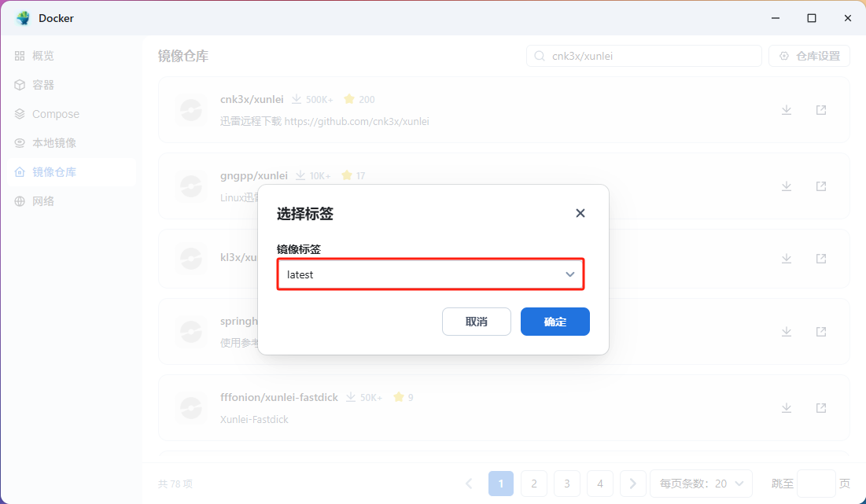Click the gngpp/xunlei star rating icon
This screenshot has width=866, height=504.
pos(347,175)
